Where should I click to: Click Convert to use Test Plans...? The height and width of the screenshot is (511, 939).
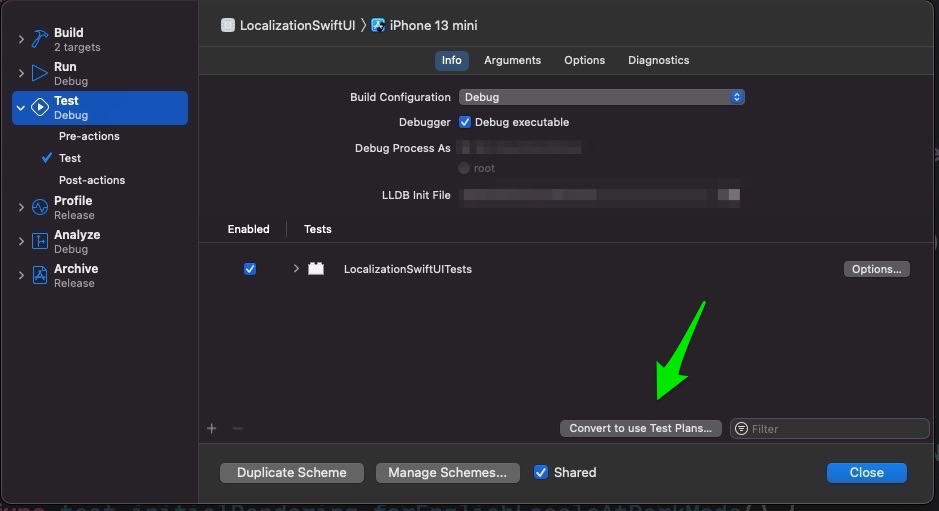(640, 428)
